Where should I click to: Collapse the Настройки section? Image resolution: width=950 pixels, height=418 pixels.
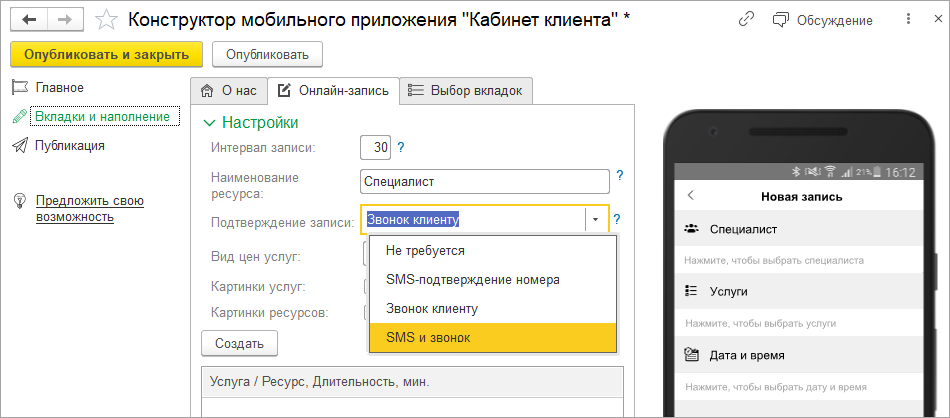[209, 123]
